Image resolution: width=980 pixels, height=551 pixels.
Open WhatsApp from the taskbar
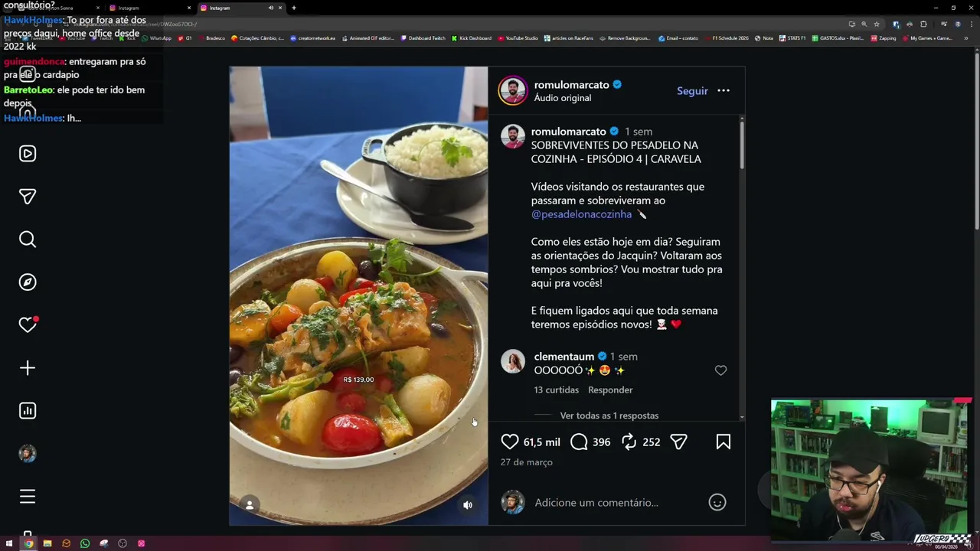[x=85, y=543]
